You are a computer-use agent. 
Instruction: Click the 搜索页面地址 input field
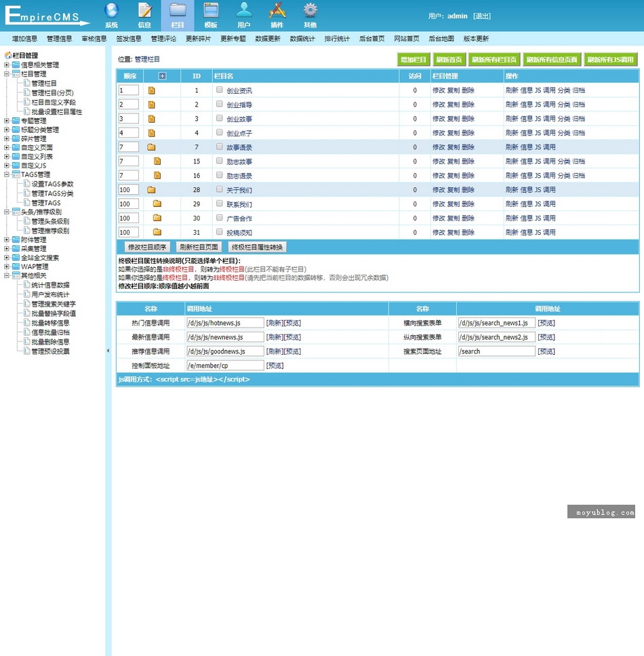[497, 351]
